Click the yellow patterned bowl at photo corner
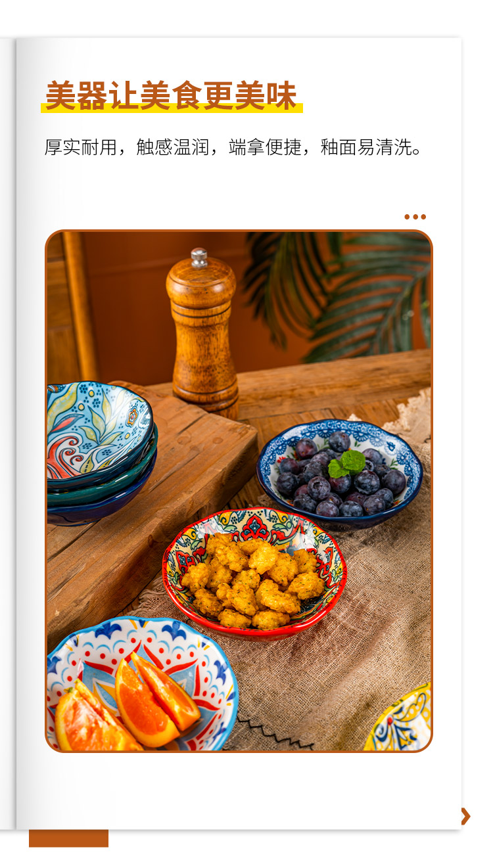 (x=400, y=721)
